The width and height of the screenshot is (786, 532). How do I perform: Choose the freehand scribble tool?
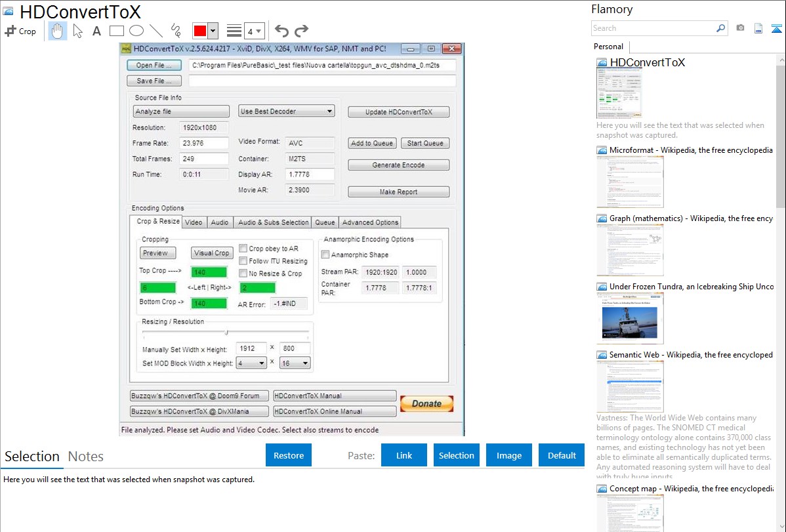coord(176,31)
